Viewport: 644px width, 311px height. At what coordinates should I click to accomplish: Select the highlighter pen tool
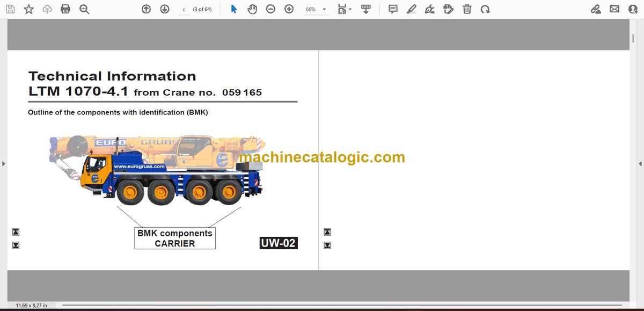click(412, 9)
